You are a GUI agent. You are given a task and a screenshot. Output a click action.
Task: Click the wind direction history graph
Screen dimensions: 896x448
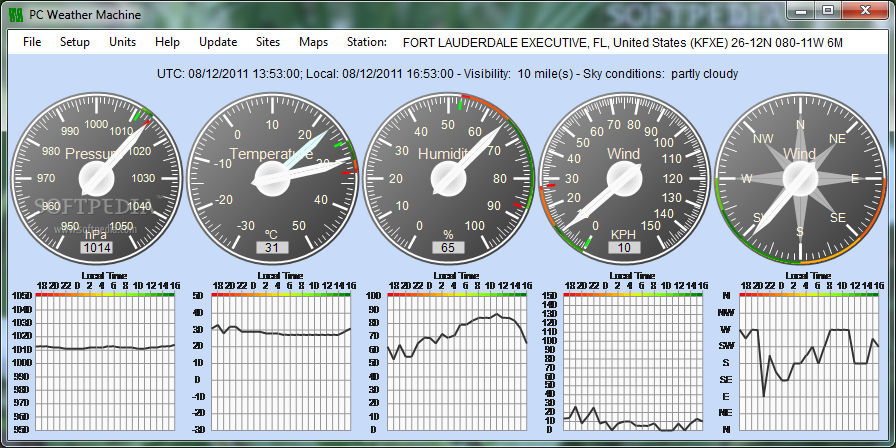tap(809, 363)
